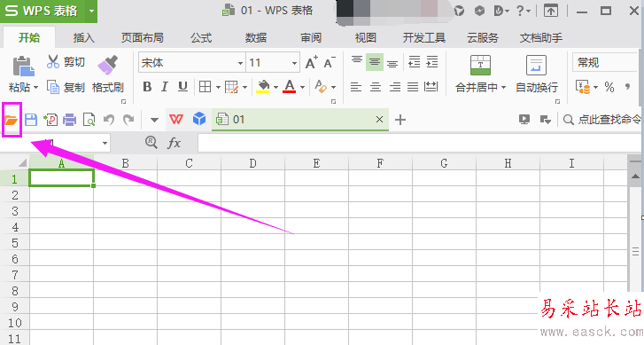
Task: Expand the fill color dropdown arrow
Action: tap(275, 87)
